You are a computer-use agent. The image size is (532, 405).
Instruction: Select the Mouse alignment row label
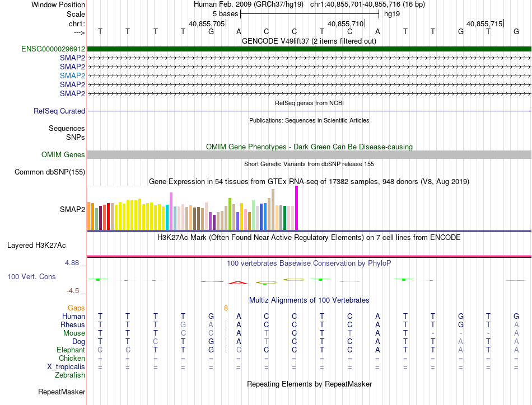(74, 333)
